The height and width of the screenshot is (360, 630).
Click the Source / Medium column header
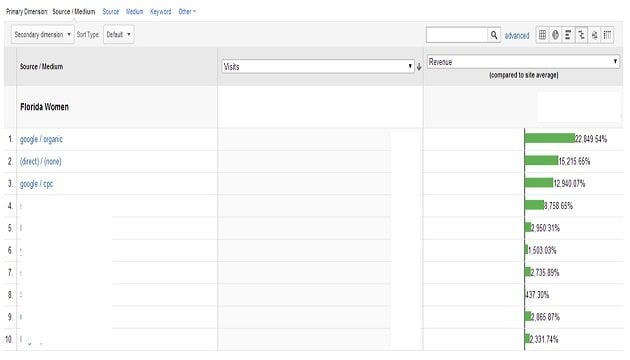(41, 67)
